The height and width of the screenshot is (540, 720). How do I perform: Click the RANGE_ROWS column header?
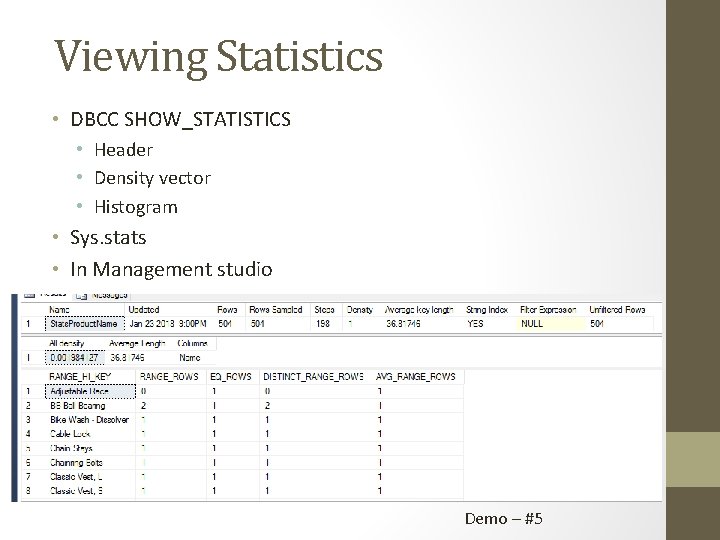pos(169,377)
